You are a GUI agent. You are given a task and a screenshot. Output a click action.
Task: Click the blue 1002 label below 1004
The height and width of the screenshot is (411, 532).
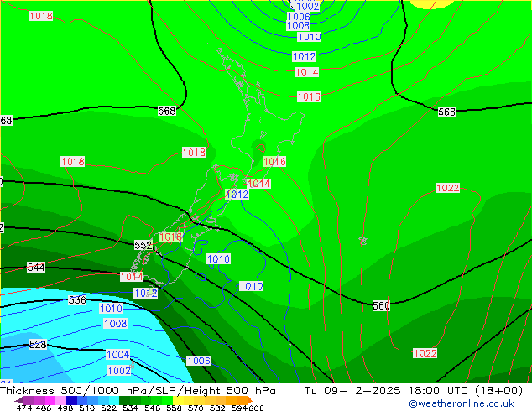(x=119, y=370)
